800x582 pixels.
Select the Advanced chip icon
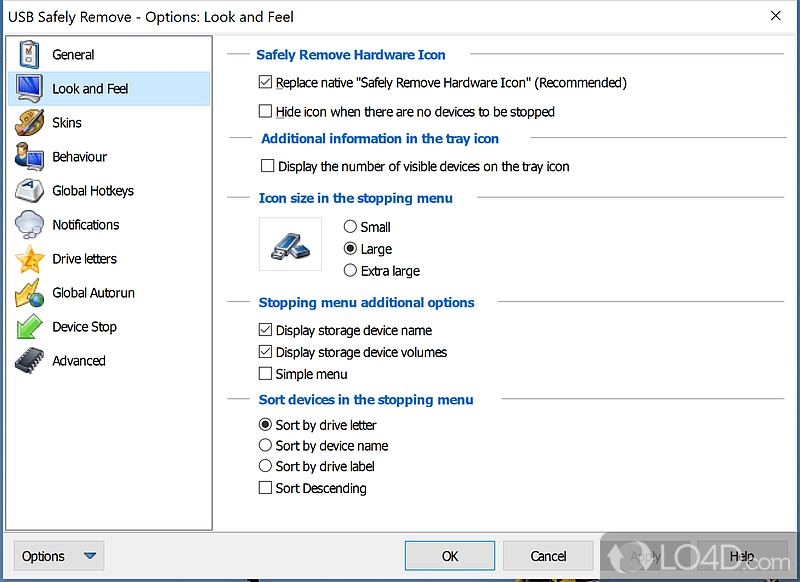coord(31,360)
